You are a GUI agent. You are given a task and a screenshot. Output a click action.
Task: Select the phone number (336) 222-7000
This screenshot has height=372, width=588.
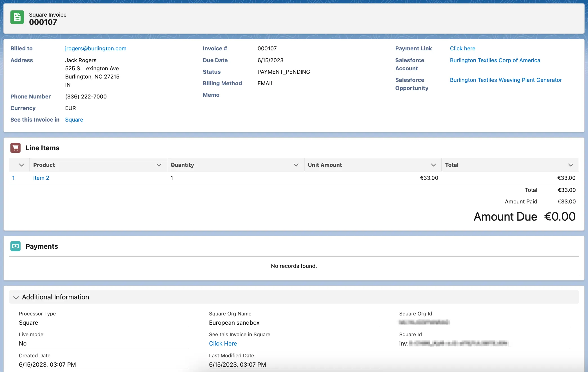pyautogui.click(x=86, y=97)
